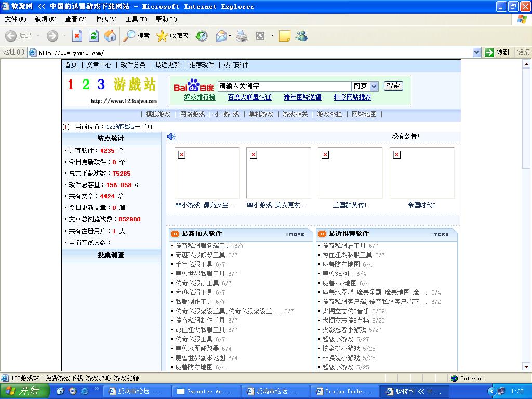Click the address bar URL field
This screenshot has width=532, height=399.
tap(251, 52)
